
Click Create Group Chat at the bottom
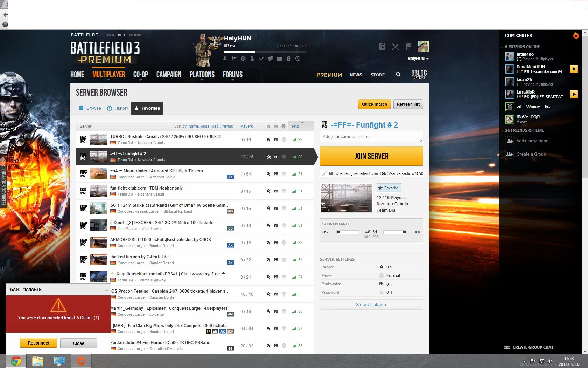coord(528,347)
